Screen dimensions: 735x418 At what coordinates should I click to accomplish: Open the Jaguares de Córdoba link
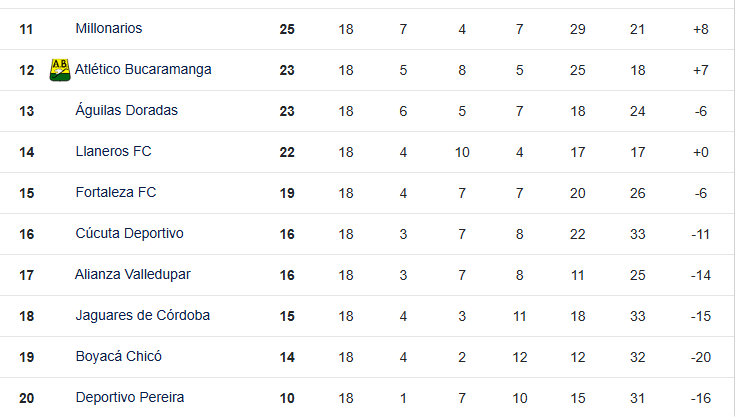coord(142,316)
